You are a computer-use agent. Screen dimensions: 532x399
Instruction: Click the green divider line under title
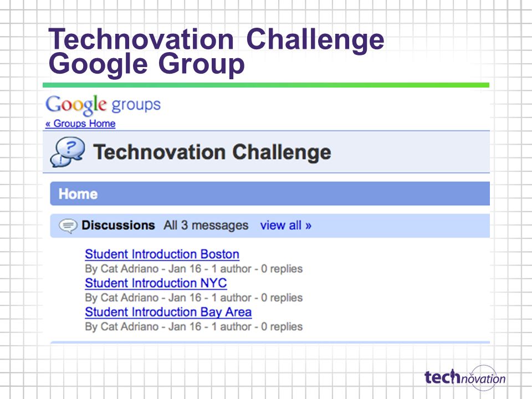[266, 85]
